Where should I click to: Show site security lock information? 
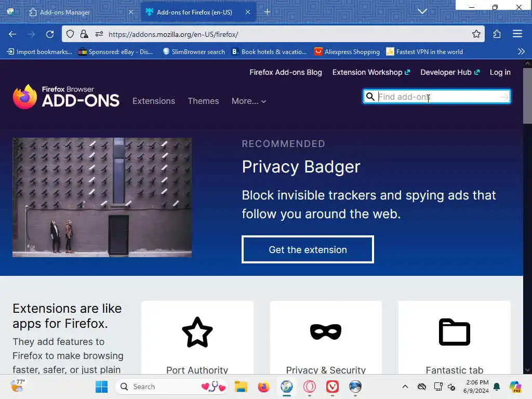coord(84,34)
